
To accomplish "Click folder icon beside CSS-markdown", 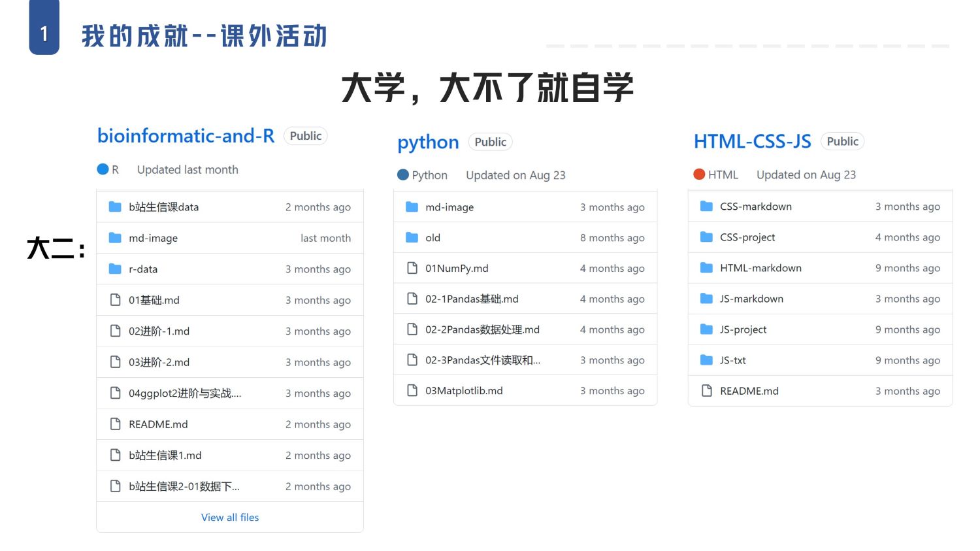I will tap(706, 207).
